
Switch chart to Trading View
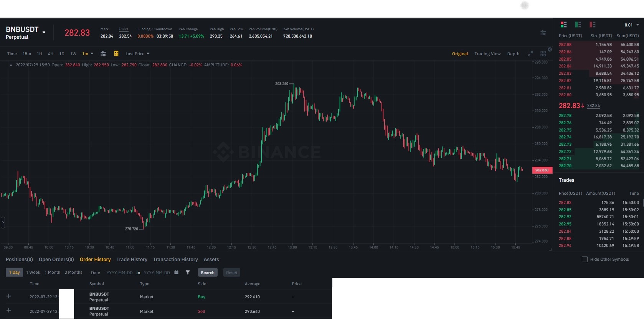click(487, 54)
